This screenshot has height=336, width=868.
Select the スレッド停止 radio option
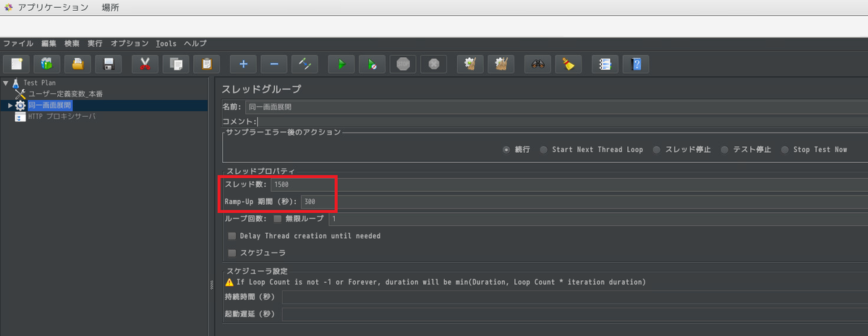coord(657,150)
